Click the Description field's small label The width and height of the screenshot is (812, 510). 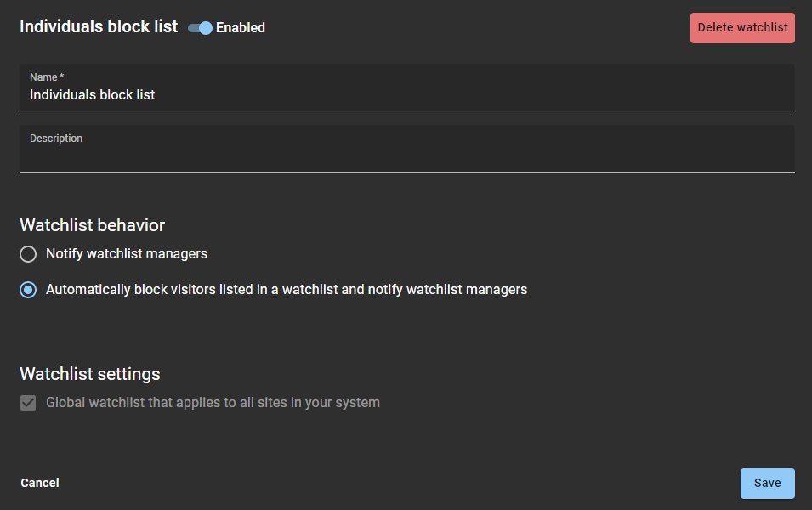pos(56,139)
